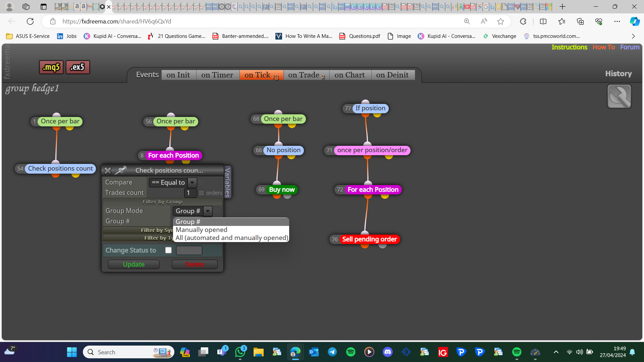Close the Check positions count dialog
Screen dimensions: 644x362
pyautogui.click(x=108, y=171)
